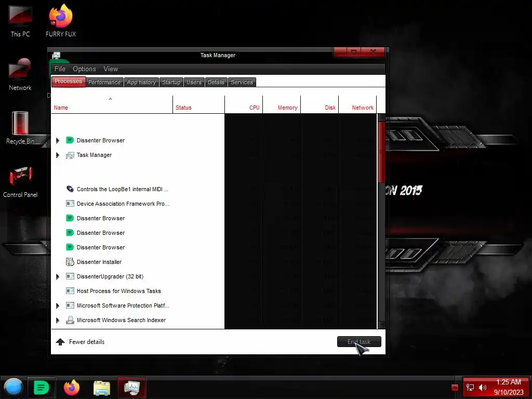Open Network desktop icon
This screenshot has height=399, width=532.
(x=20, y=75)
